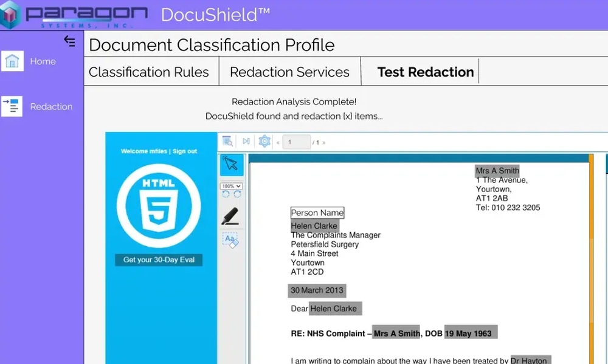Open the search document icon in viewer toolbar
Viewport: 608px width, 364px height.
click(227, 142)
